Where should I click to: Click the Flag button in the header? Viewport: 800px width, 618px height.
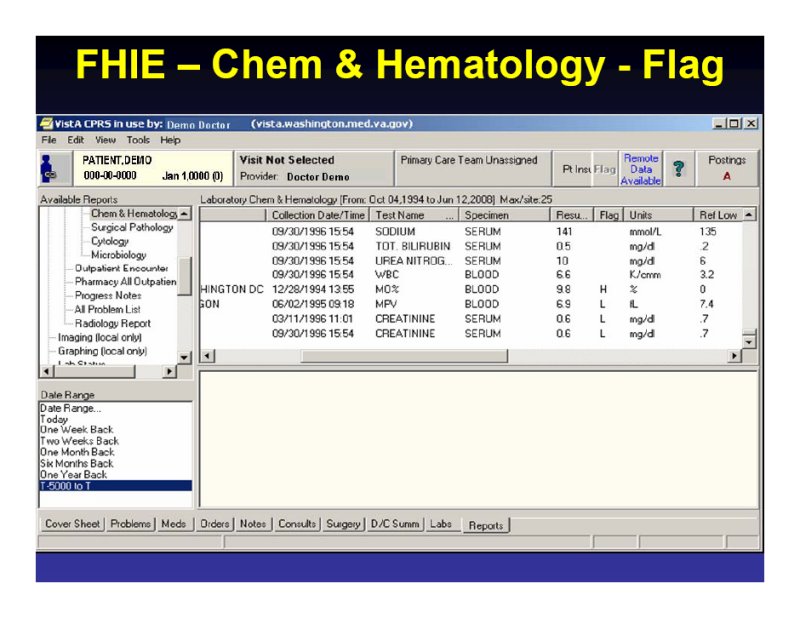coord(605,169)
